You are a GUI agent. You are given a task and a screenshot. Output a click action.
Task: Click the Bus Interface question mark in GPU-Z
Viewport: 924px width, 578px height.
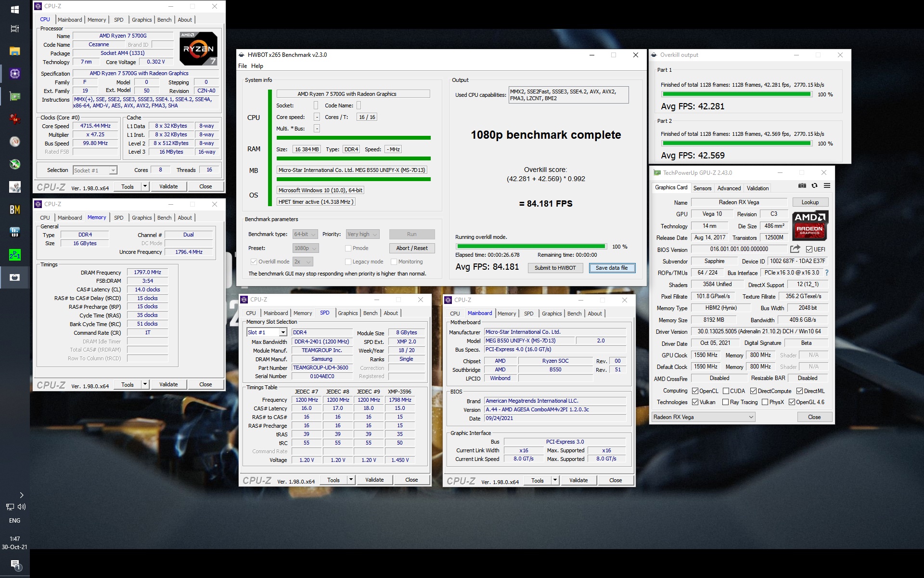point(827,273)
